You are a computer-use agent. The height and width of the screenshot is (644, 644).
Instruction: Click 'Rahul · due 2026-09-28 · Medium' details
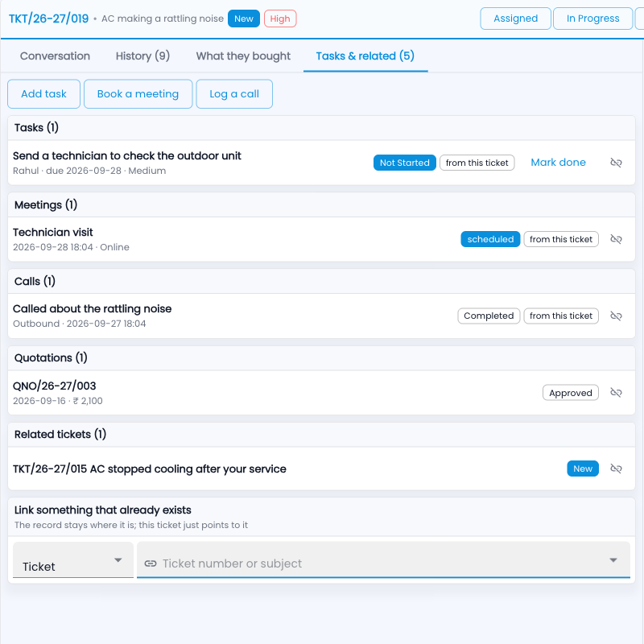pyautogui.click(x=89, y=171)
